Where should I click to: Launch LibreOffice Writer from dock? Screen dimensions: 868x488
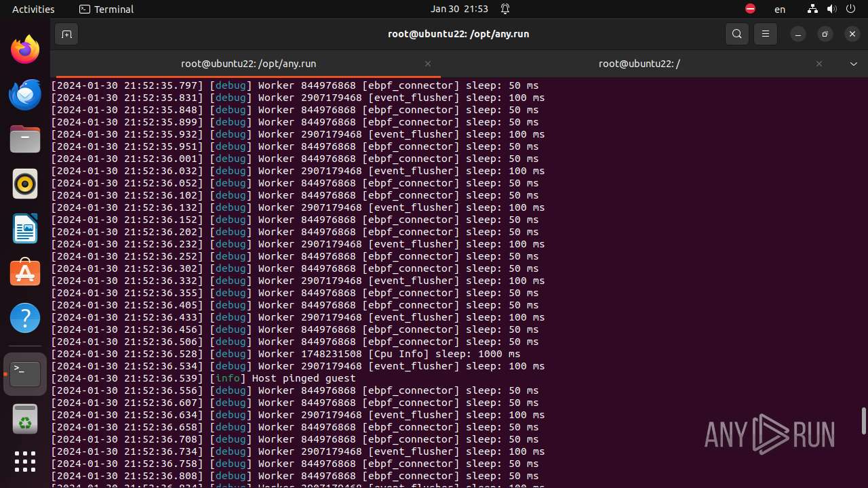[25, 228]
